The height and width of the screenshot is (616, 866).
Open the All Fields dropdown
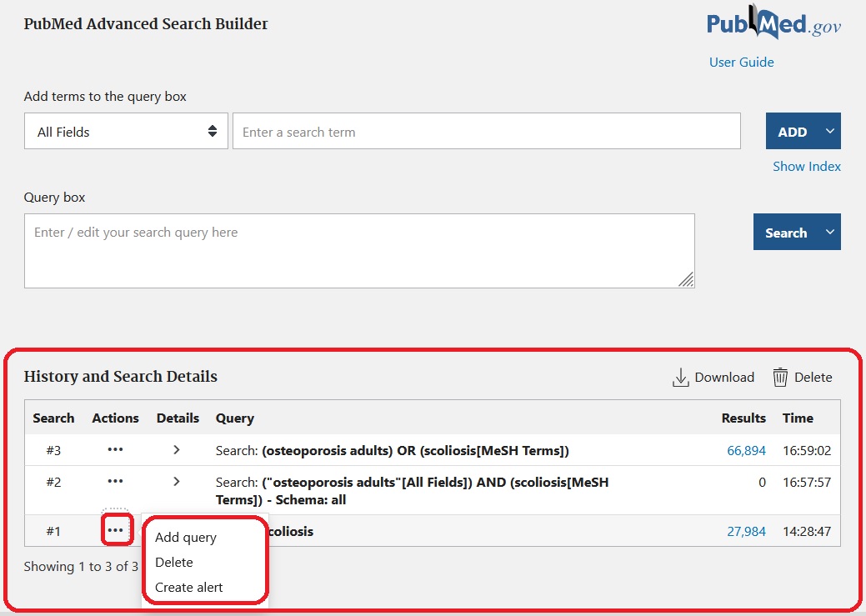tap(126, 132)
